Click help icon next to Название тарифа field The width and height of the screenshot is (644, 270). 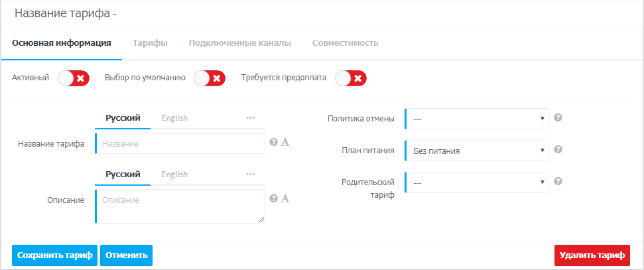pos(273,142)
